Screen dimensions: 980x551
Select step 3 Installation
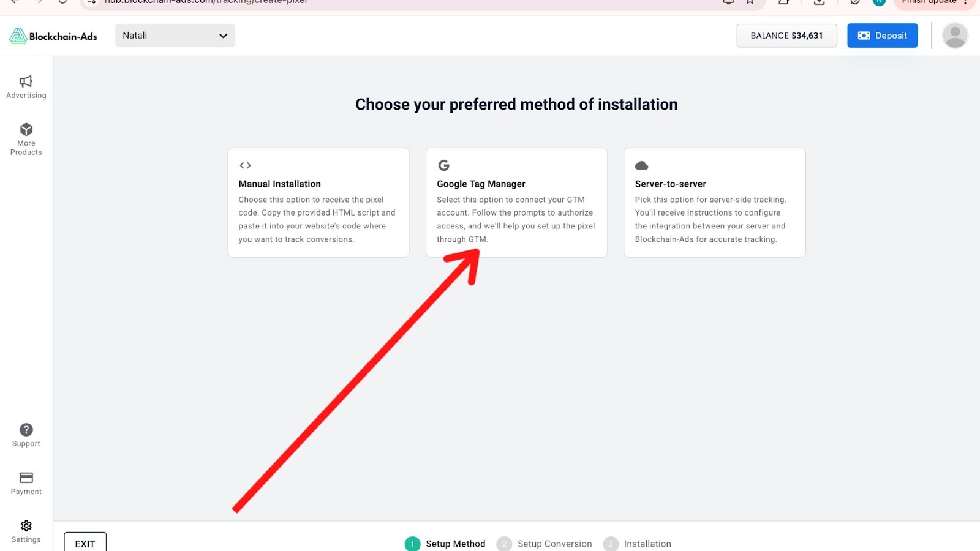pos(637,544)
